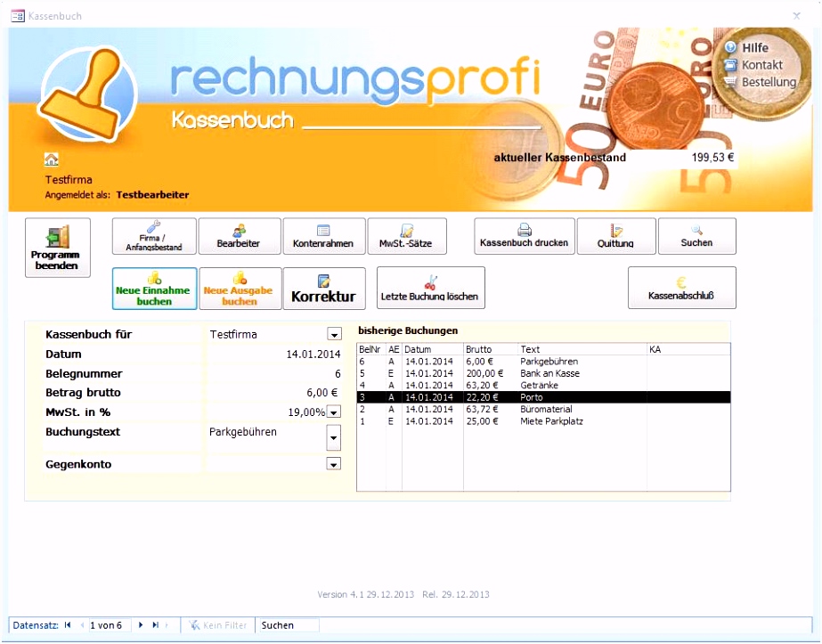The height and width of the screenshot is (644, 822).
Task: Expand the Gegenkonto dropdown
Action: [333, 464]
